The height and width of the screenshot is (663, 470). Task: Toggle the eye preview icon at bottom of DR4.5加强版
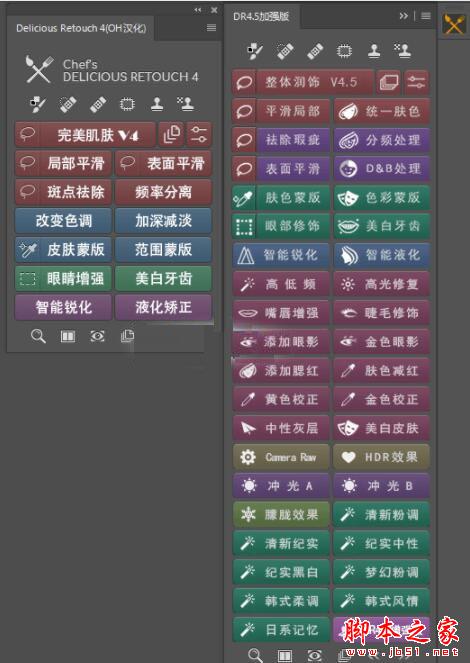[314, 655]
